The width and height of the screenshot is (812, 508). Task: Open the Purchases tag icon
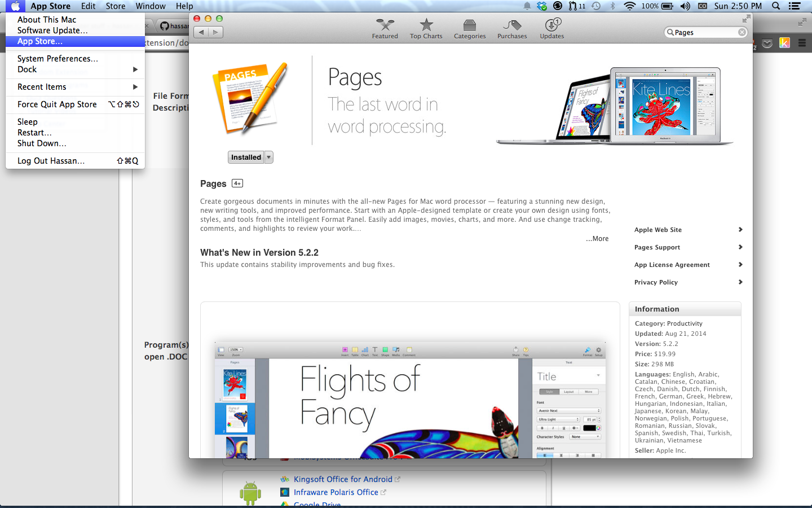512,25
